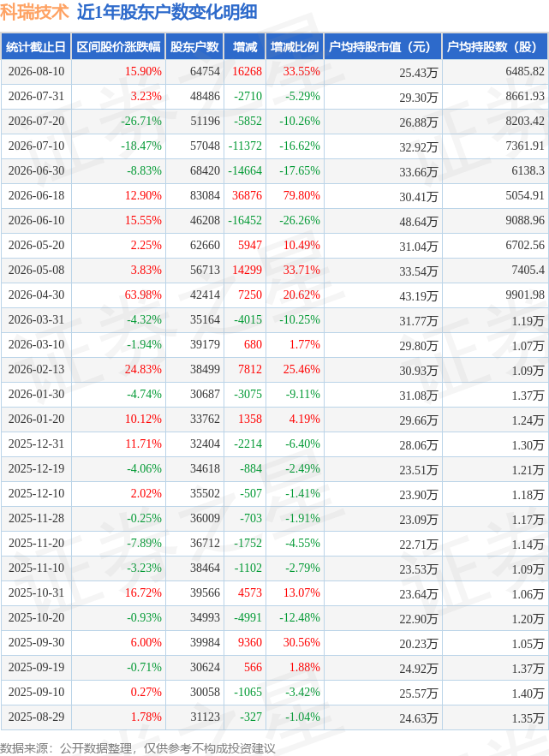This screenshot has height=756, width=549.
Task: Select the 2026-08-10 date cell
Action: tap(36, 72)
